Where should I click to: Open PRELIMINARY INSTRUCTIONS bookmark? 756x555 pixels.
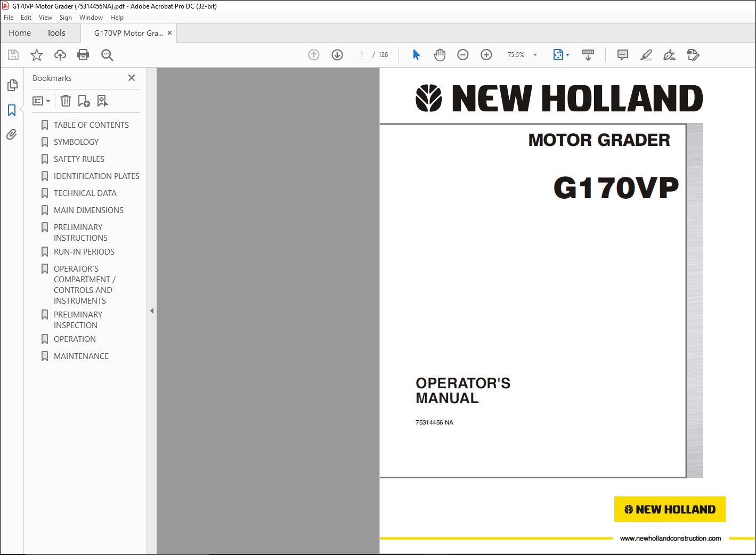80,233
